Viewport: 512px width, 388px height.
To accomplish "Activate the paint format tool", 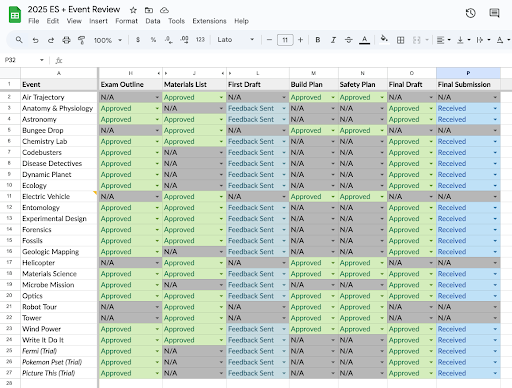I will click(x=81, y=40).
